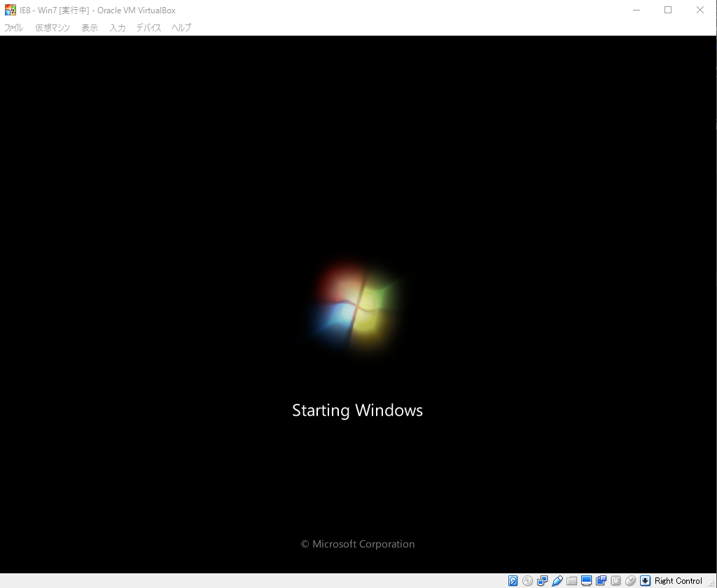This screenshot has height=588, width=717.
Task: Minimize the VirtualBox VM window
Action: pyautogui.click(x=636, y=10)
